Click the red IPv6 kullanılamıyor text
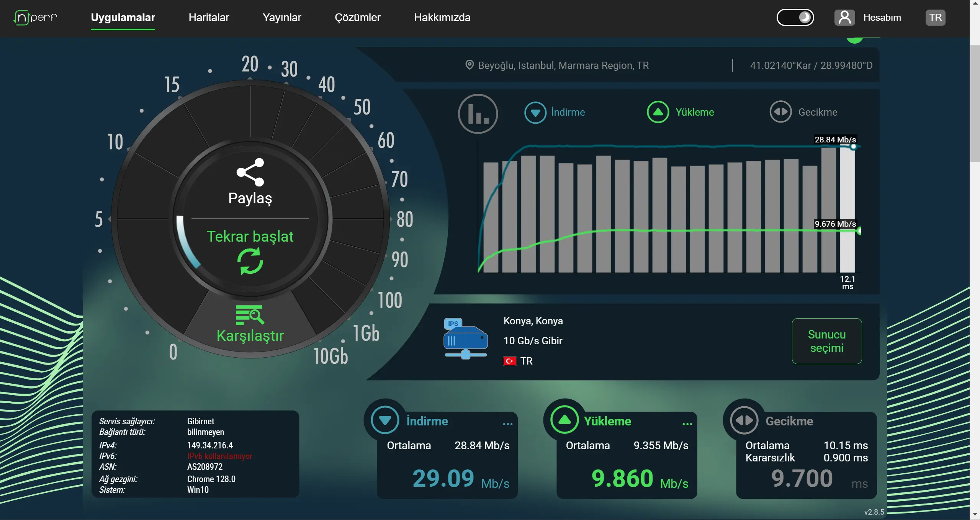980x520 pixels. [219, 456]
